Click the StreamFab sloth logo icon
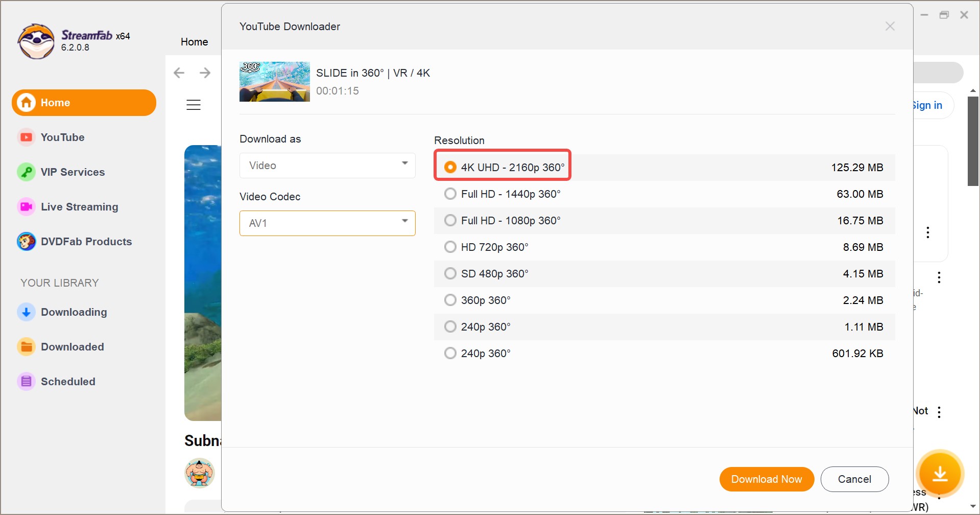 tap(36, 41)
